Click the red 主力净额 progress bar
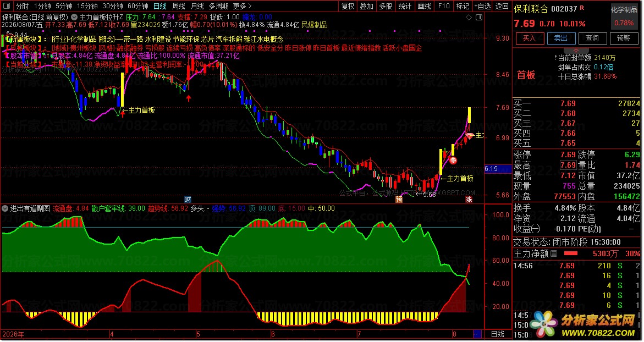Image resolution: width=644 pixels, height=342 pixels. (x=570, y=253)
